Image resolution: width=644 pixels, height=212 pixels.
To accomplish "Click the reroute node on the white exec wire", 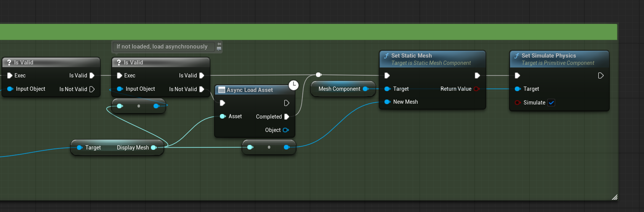I will click(319, 75).
